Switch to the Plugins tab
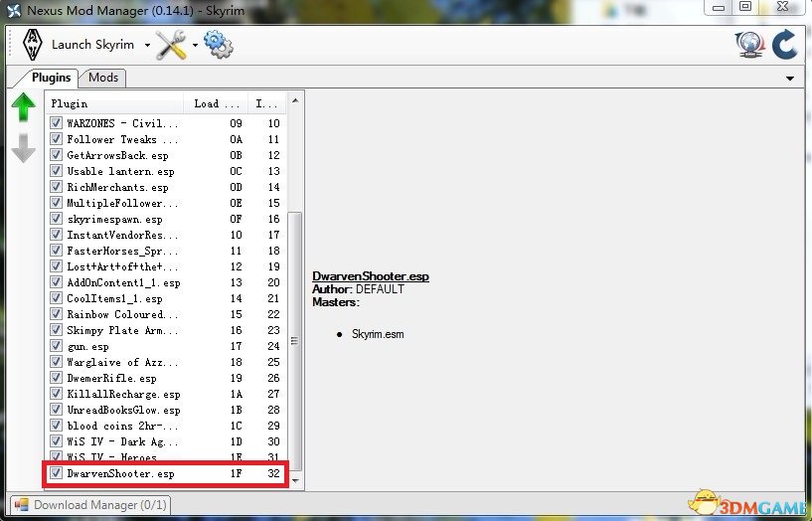812x521 pixels. [51, 78]
